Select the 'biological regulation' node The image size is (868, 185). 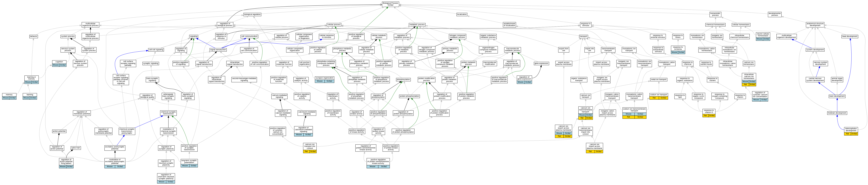[252, 15]
